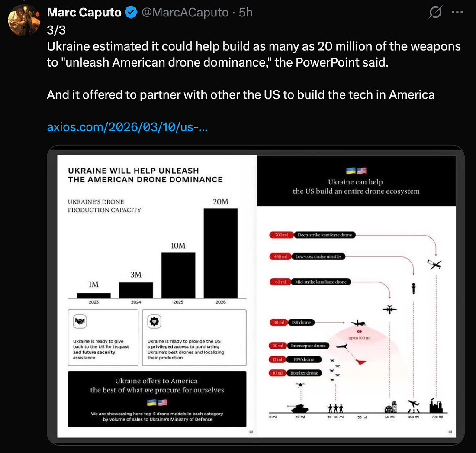Open the axios.com article link
The height and width of the screenshot is (453, 476).
click(x=127, y=128)
